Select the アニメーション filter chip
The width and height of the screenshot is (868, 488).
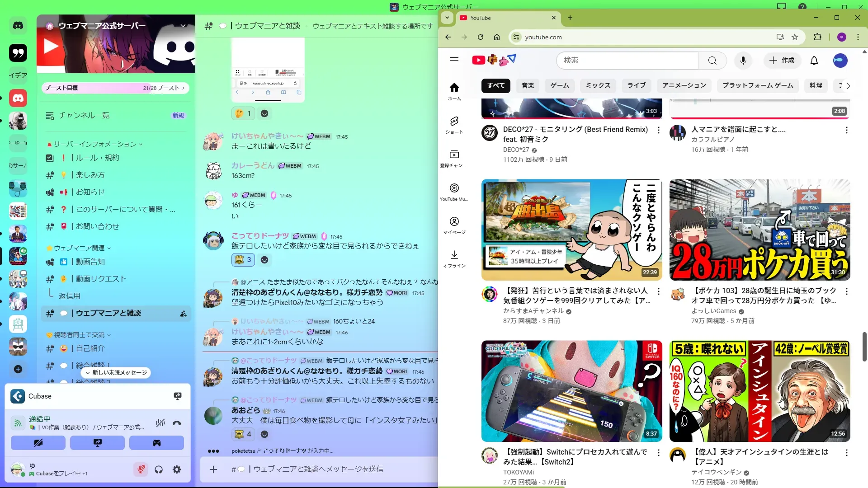pyautogui.click(x=684, y=85)
